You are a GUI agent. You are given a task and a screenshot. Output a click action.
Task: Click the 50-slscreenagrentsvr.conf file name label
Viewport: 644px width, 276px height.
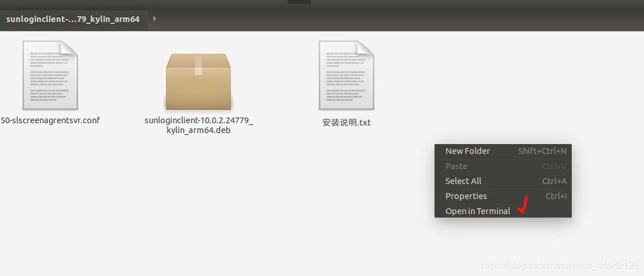pyautogui.click(x=50, y=120)
